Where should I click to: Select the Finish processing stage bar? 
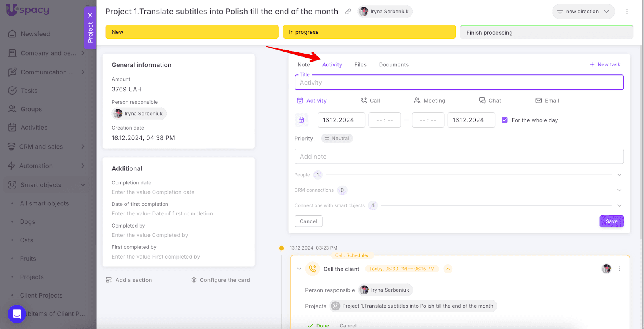546,33
